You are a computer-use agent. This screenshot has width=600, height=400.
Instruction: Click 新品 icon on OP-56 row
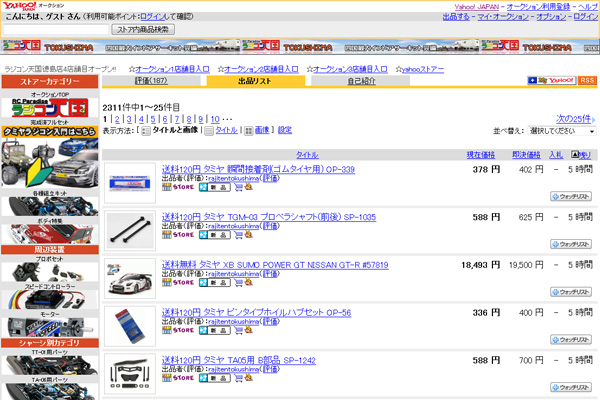click(x=215, y=330)
